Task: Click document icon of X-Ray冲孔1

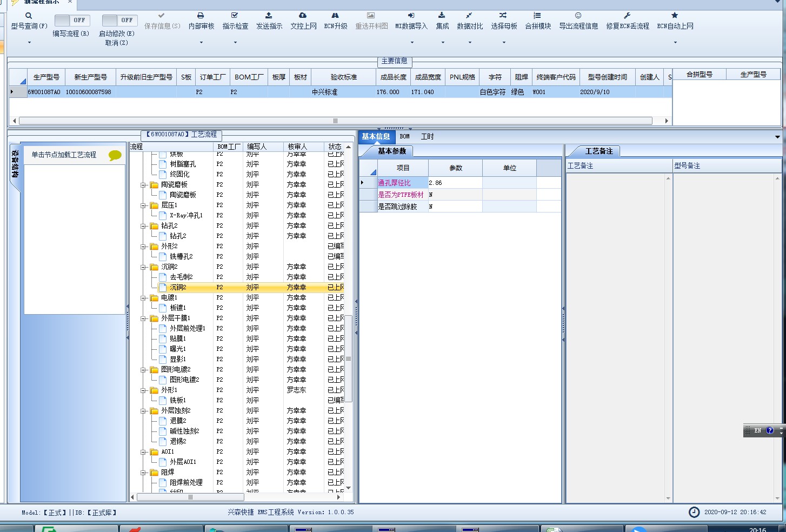Action: (x=163, y=215)
